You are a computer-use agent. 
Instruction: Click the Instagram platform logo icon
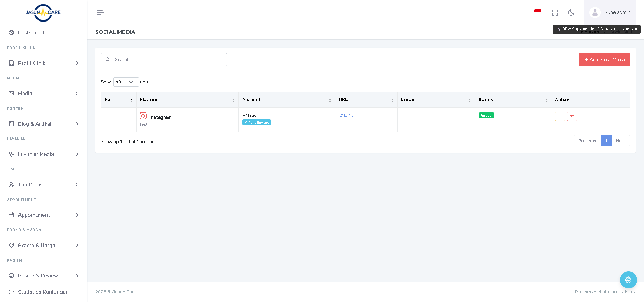(x=143, y=116)
